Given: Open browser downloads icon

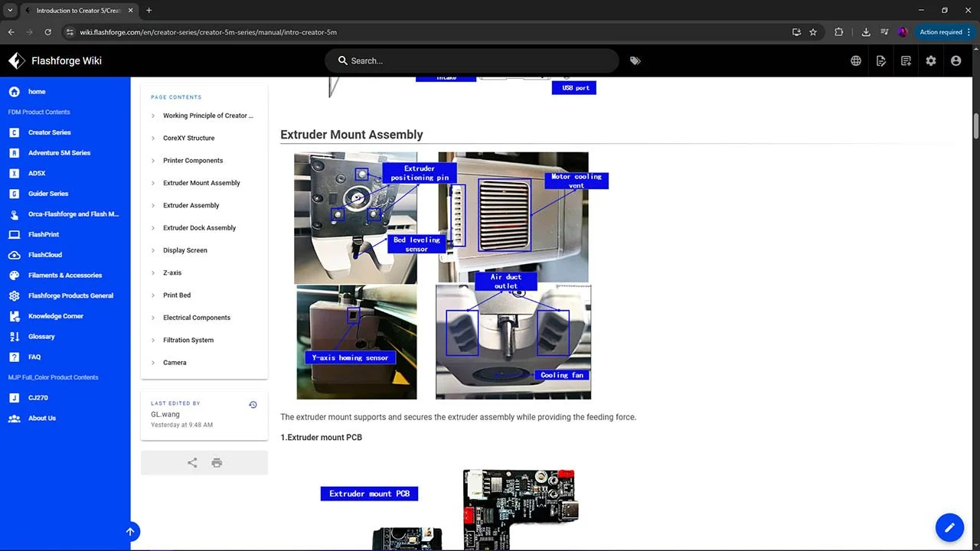Looking at the screenshot, I should coord(866,32).
